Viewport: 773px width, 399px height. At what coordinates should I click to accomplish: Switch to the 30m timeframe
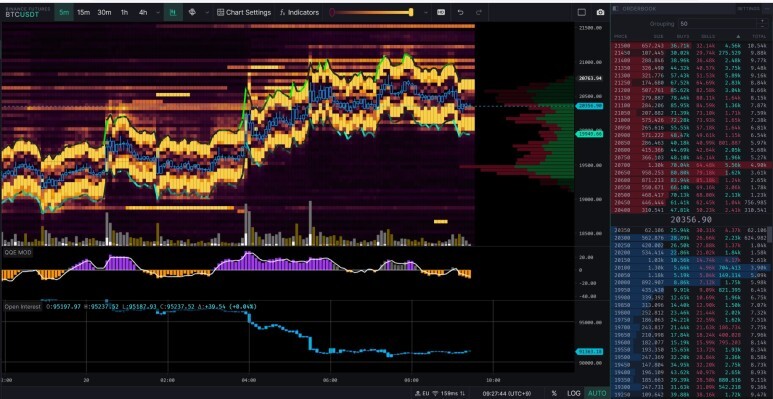point(104,12)
